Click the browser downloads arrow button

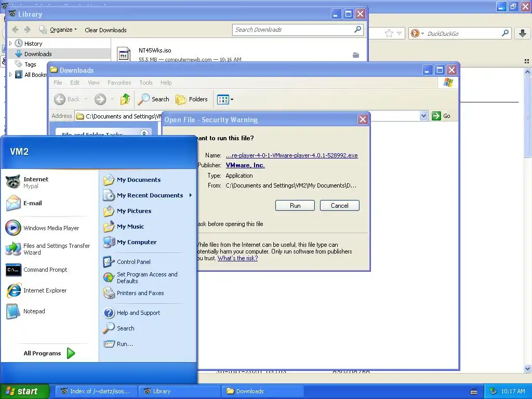(x=523, y=33)
